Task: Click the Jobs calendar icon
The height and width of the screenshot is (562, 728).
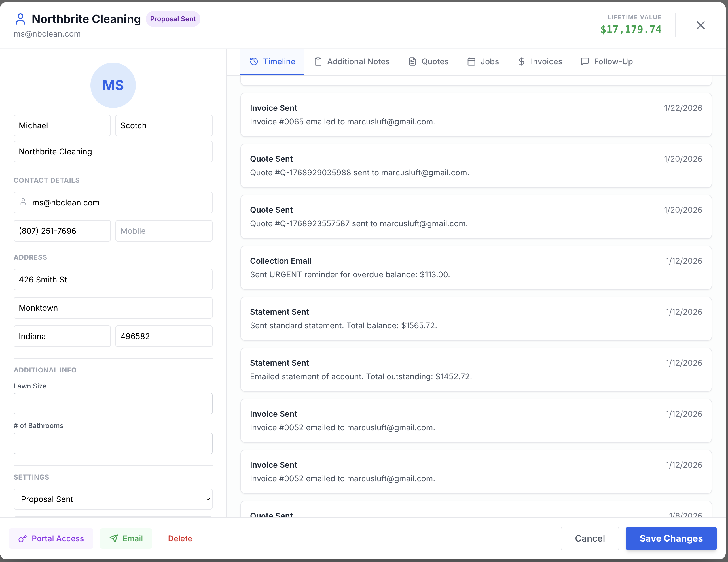Action: pos(471,61)
